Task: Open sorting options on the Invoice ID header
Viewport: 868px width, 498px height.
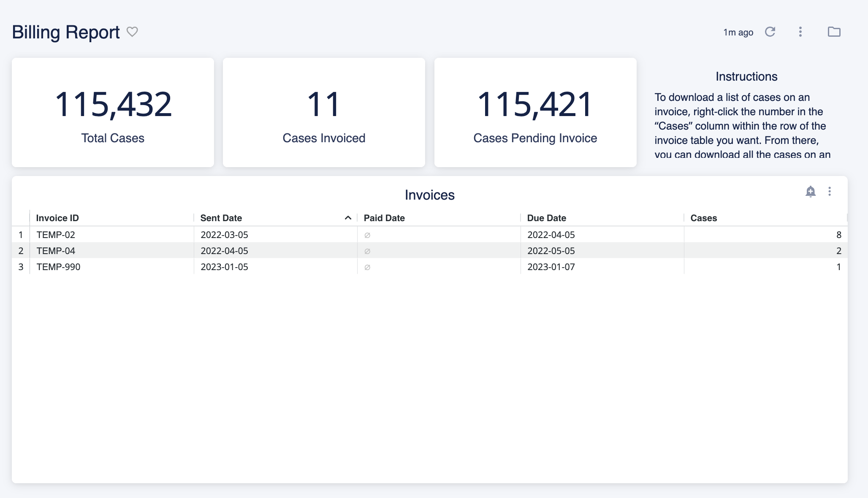Action: (x=57, y=218)
